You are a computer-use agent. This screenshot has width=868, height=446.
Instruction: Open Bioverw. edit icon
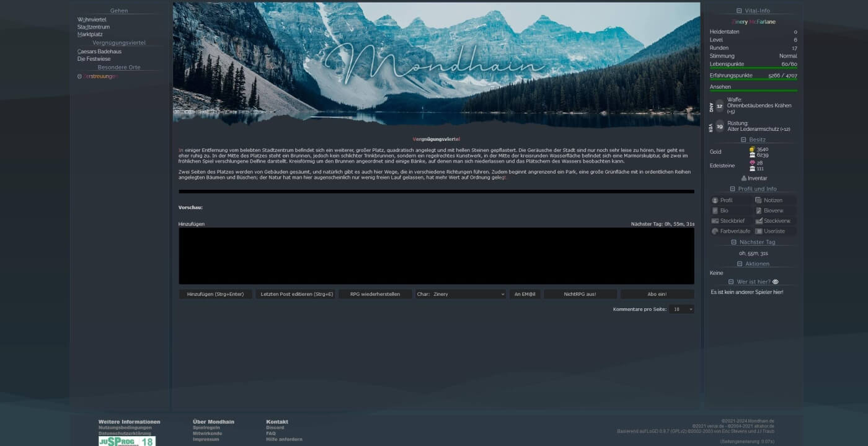(x=758, y=211)
